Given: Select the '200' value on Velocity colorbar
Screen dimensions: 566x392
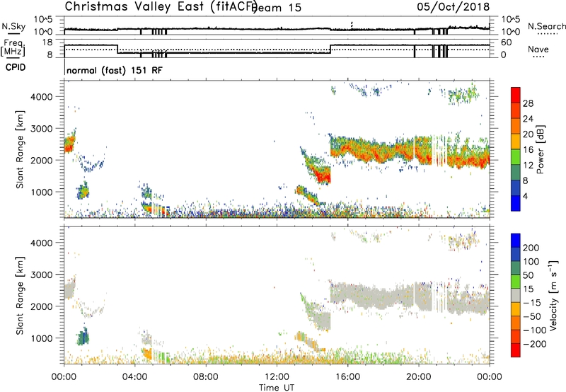Looking at the screenshot, I should 531,248.
